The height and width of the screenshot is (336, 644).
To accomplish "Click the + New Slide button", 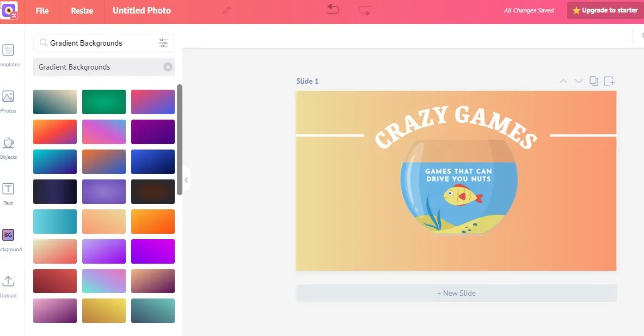I will click(x=456, y=293).
